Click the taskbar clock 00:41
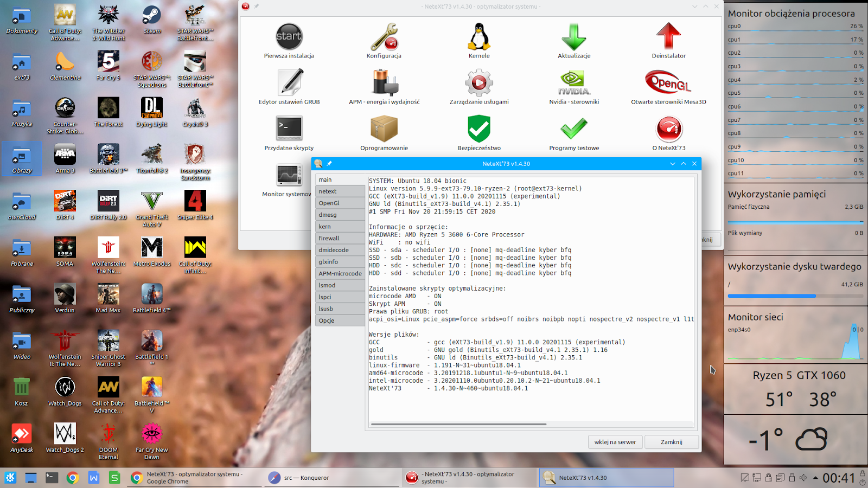 click(839, 478)
